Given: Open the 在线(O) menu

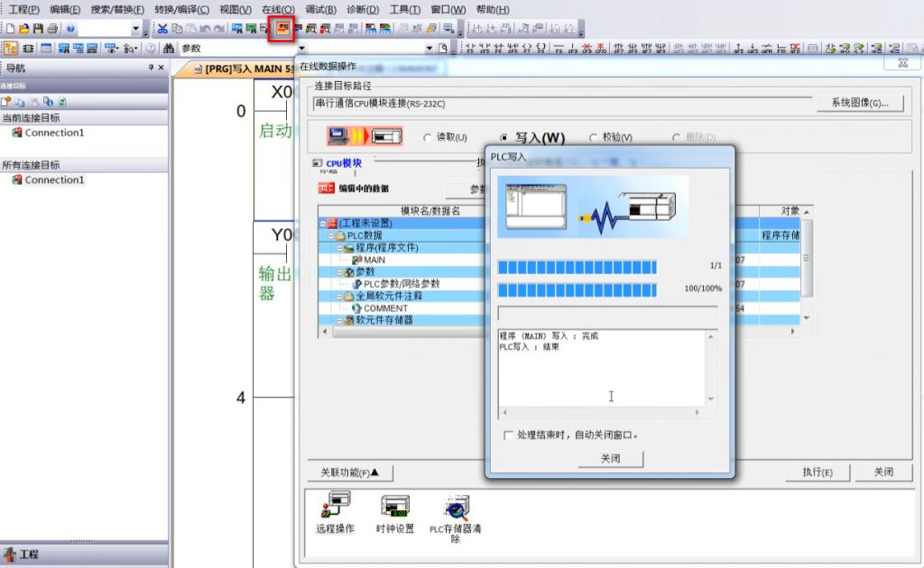Looking at the screenshot, I should 278,9.
